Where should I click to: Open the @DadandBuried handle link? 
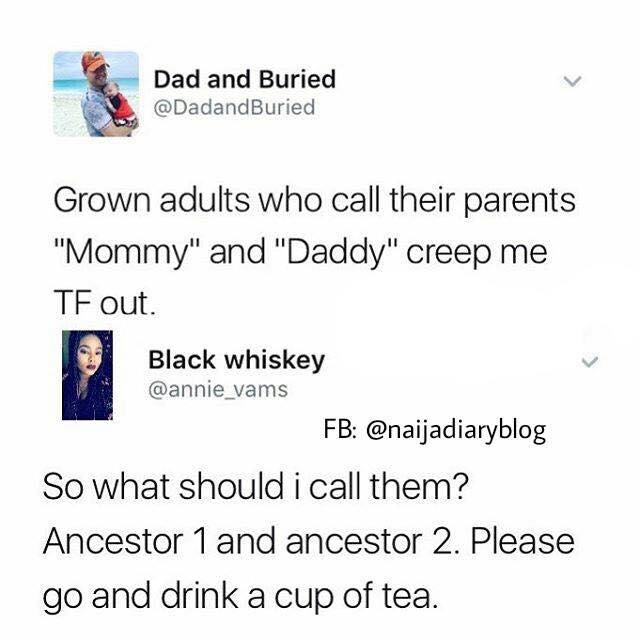pyautogui.click(x=234, y=107)
